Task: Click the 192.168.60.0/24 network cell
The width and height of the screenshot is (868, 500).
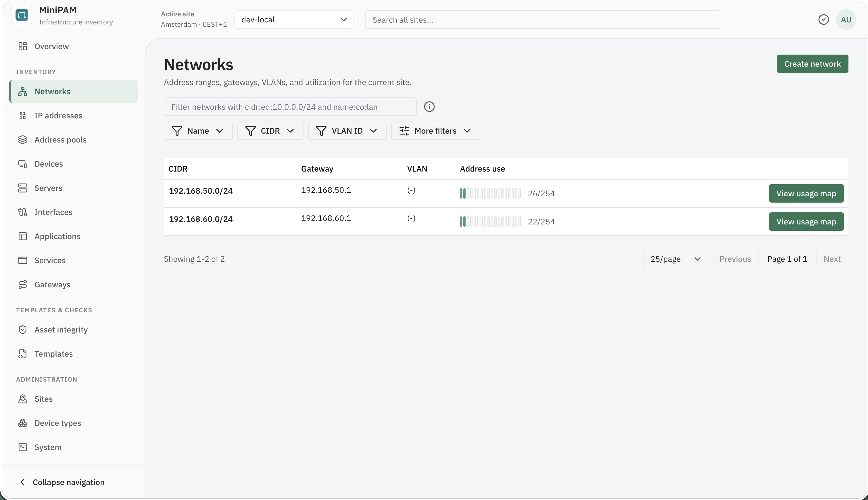Action: click(201, 219)
